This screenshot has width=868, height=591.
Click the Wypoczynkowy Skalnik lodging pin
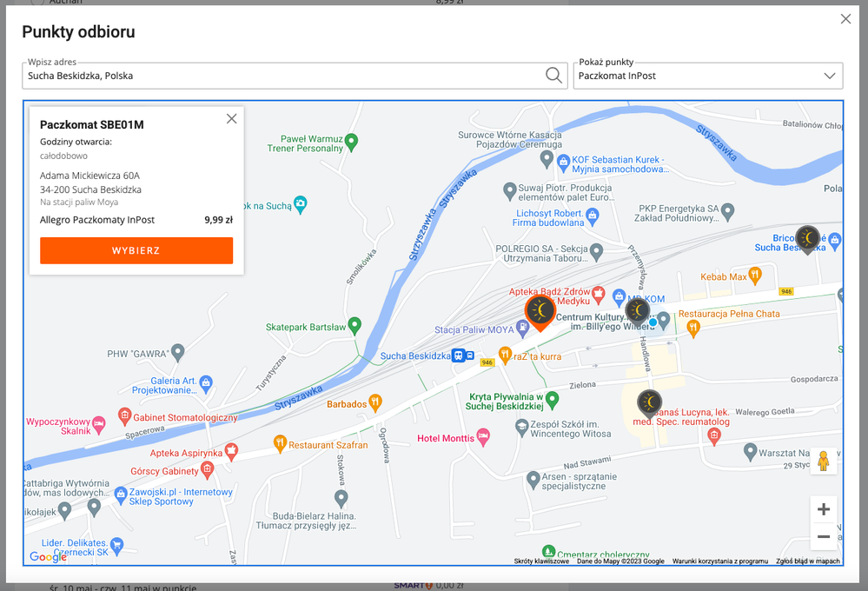[x=98, y=425]
